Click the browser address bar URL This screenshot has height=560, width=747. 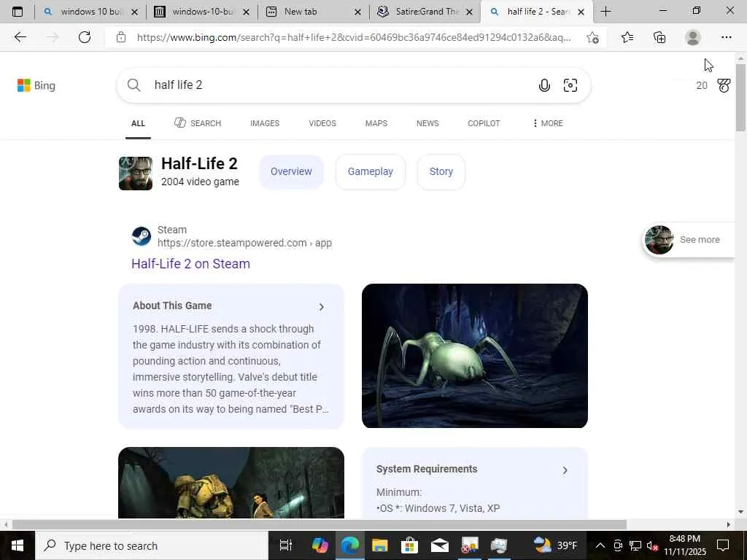[x=354, y=37]
